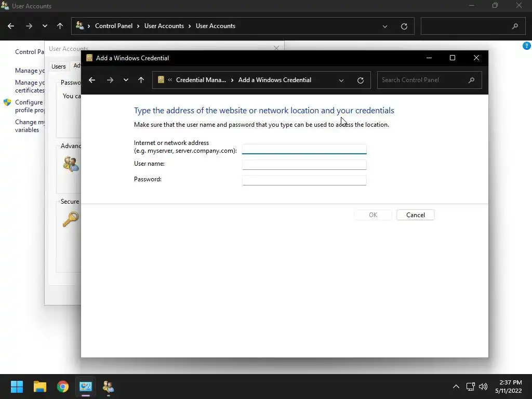Switch to User Accounts taskbar app
532x399 pixels.
[109, 387]
